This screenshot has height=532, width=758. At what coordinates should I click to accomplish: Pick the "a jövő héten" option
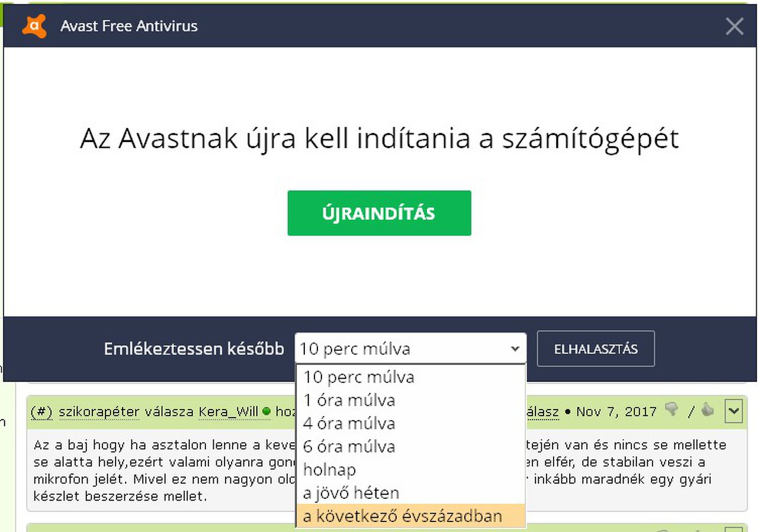coord(410,492)
